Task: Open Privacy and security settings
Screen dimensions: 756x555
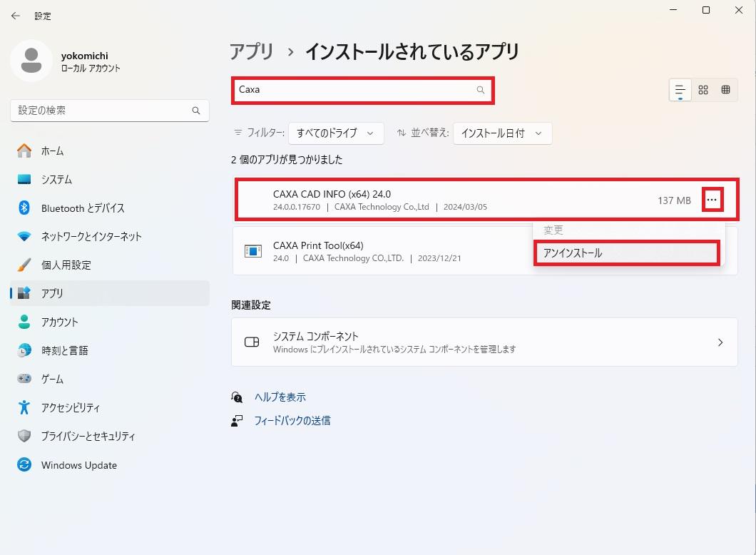Action: point(88,437)
